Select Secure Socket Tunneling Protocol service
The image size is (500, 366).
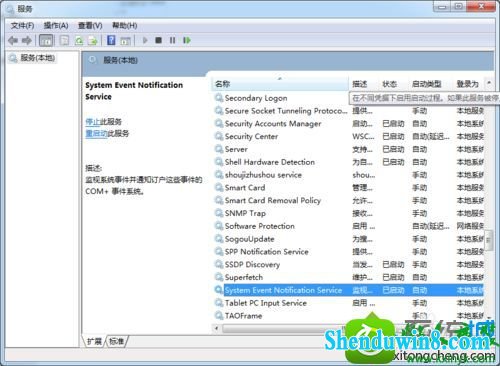(x=286, y=111)
